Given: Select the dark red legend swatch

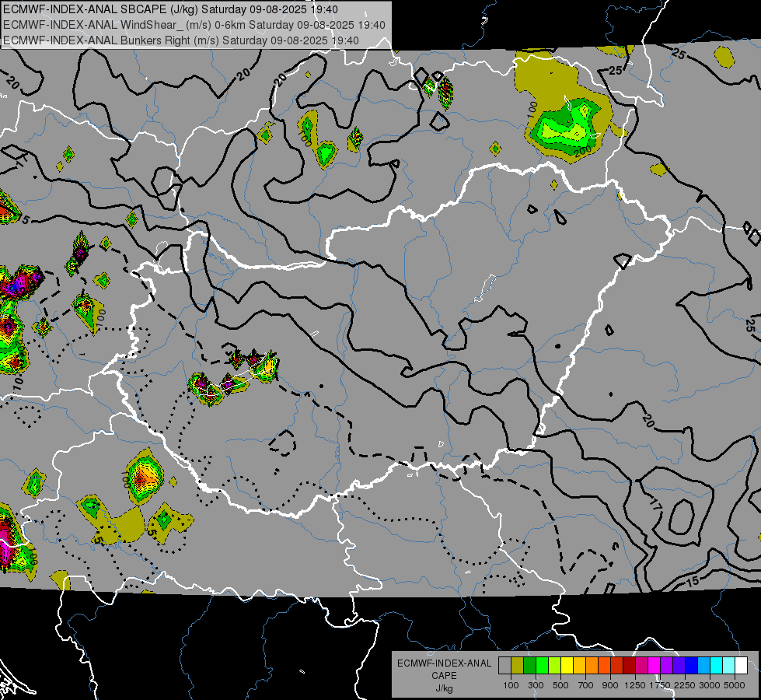Looking at the screenshot, I should click(629, 665).
